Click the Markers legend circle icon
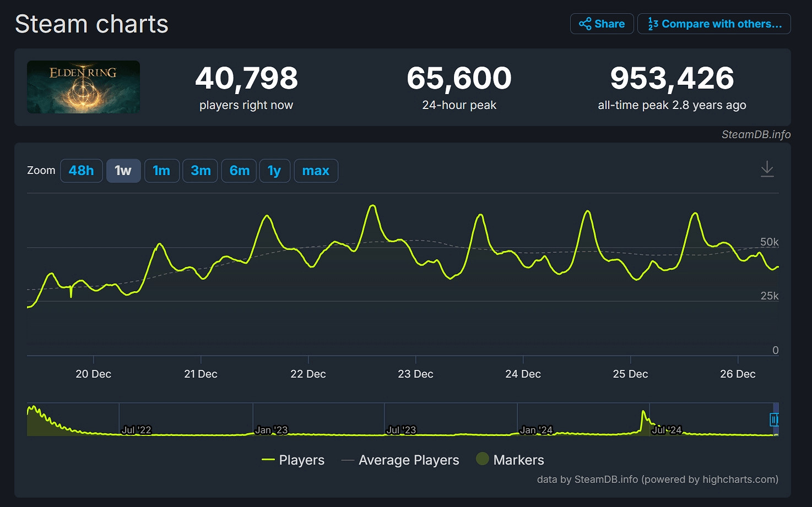Image resolution: width=812 pixels, height=507 pixels. pyautogui.click(x=483, y=459)
